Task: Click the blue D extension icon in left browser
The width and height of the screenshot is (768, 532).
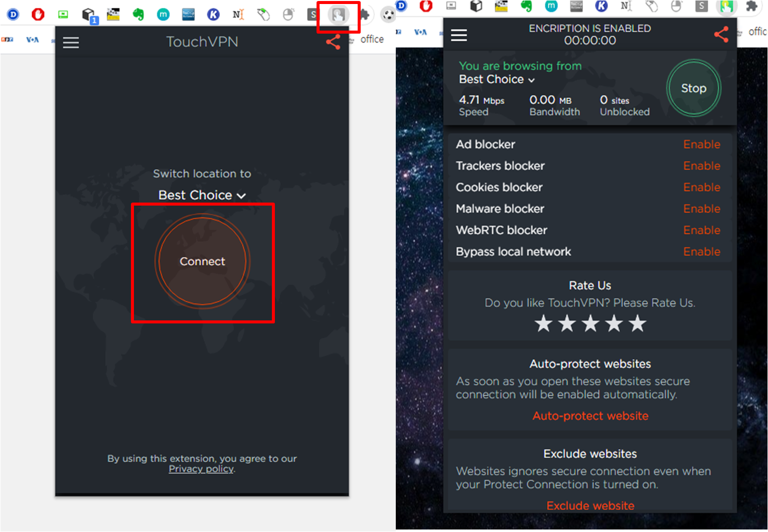Action: pyautogui.click(x=13, y=14)
